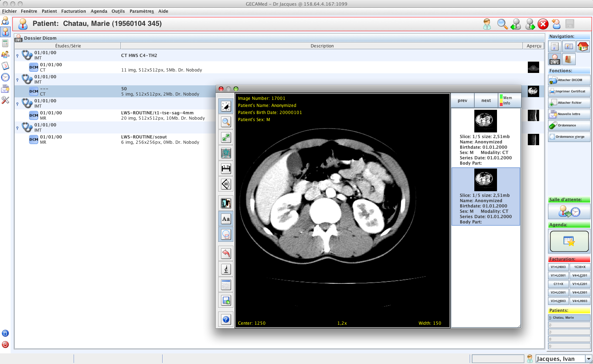Open the Facturation menu
The image size is (593, 364).
[x=73, y=11]
